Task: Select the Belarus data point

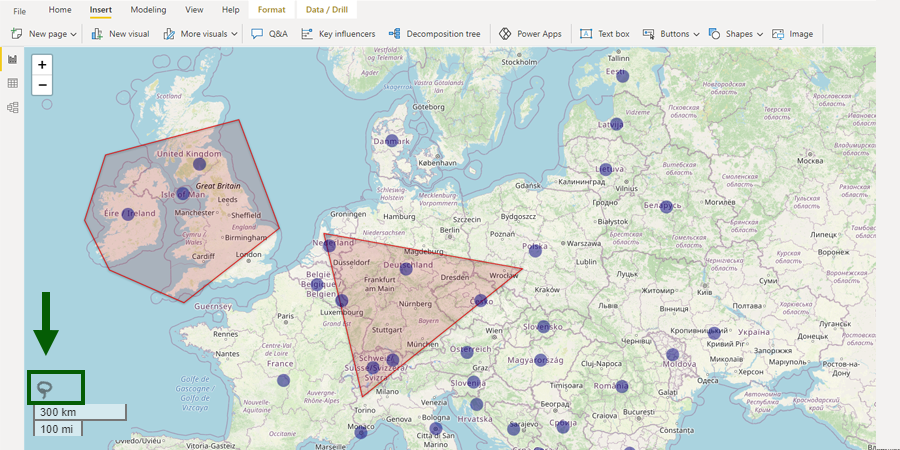Action: pyautogui.click(x=666, y=207)
